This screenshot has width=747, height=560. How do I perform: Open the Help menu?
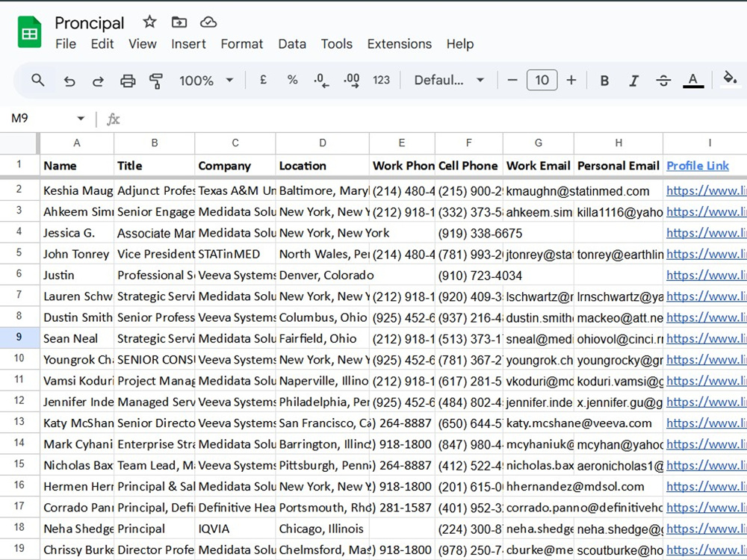click(459, 44)
